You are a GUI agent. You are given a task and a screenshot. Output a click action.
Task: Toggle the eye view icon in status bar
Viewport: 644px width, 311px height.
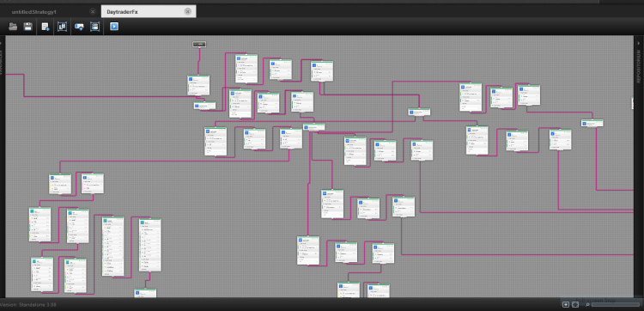click(566, 304)
